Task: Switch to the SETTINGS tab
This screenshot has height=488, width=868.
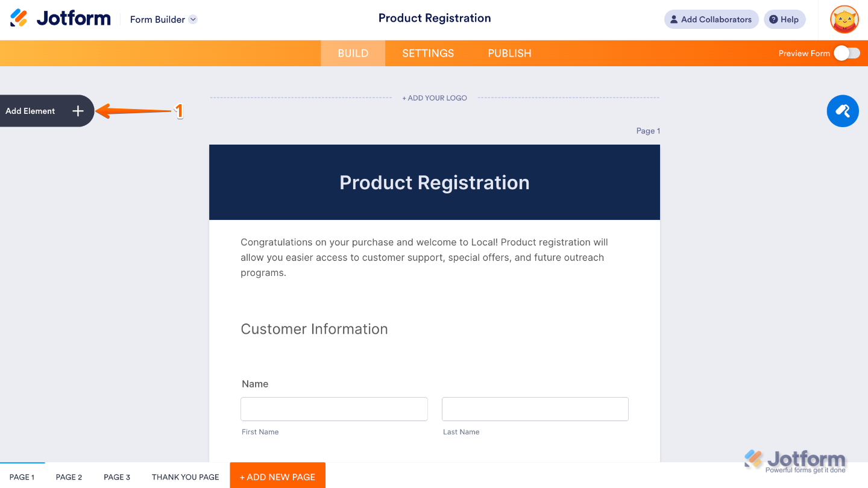Action: (427, 53)
